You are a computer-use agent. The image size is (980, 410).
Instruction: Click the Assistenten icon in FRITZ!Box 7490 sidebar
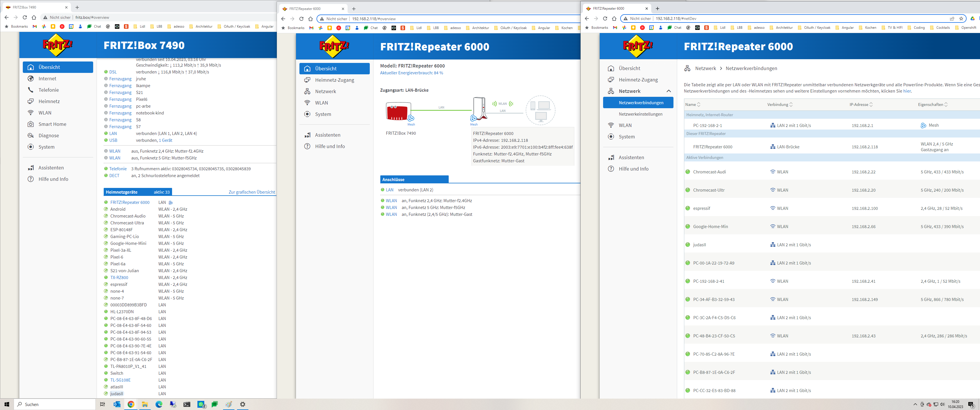[30, 168]
